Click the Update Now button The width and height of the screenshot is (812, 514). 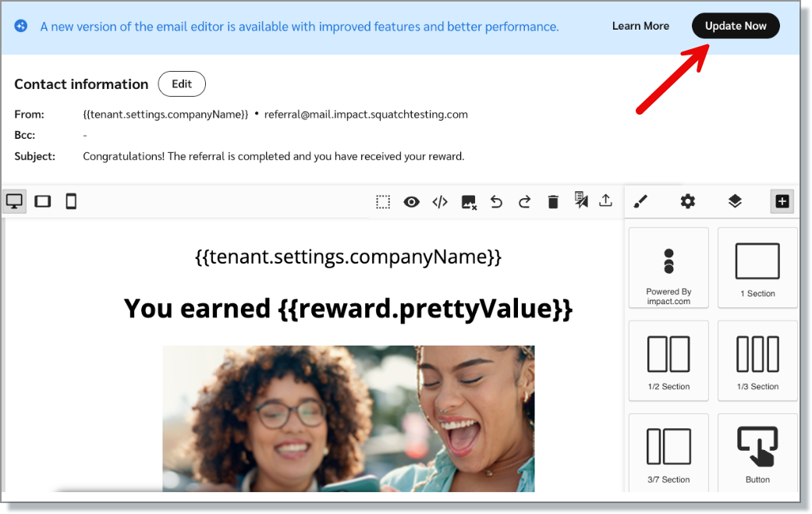[736, 26]
